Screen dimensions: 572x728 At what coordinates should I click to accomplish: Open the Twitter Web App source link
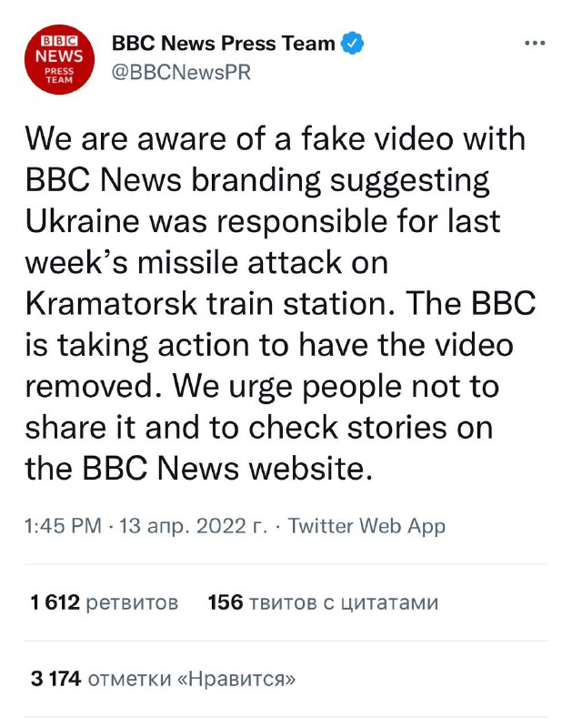click(366, 526)
